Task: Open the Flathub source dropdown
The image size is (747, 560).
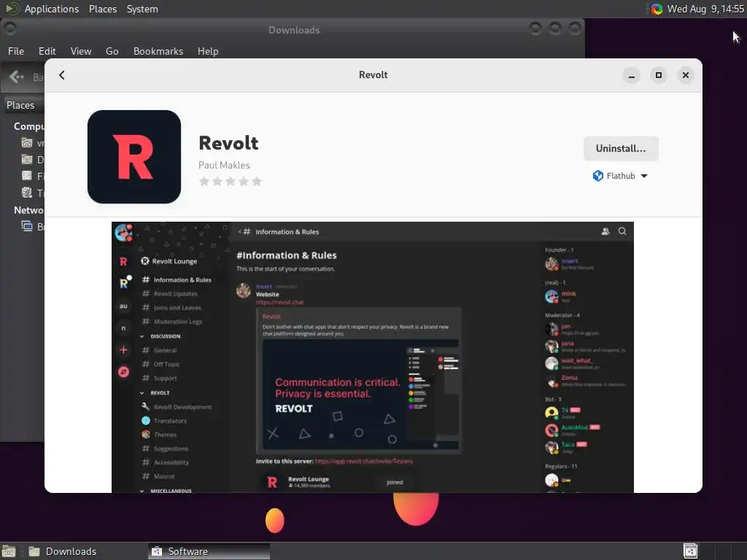Action: [620, 176]
